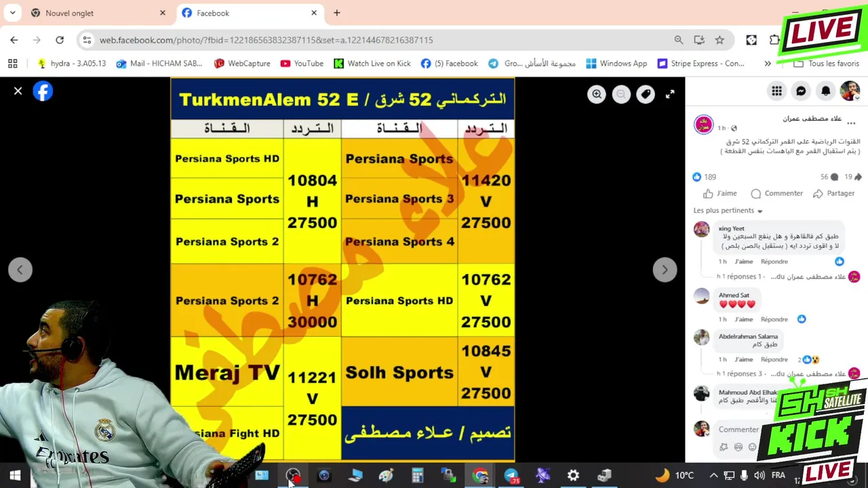Image resolution: width=868 pixels, height=488 pixels.
Task: Open the 19 shares count
Action: pos(852,177)
